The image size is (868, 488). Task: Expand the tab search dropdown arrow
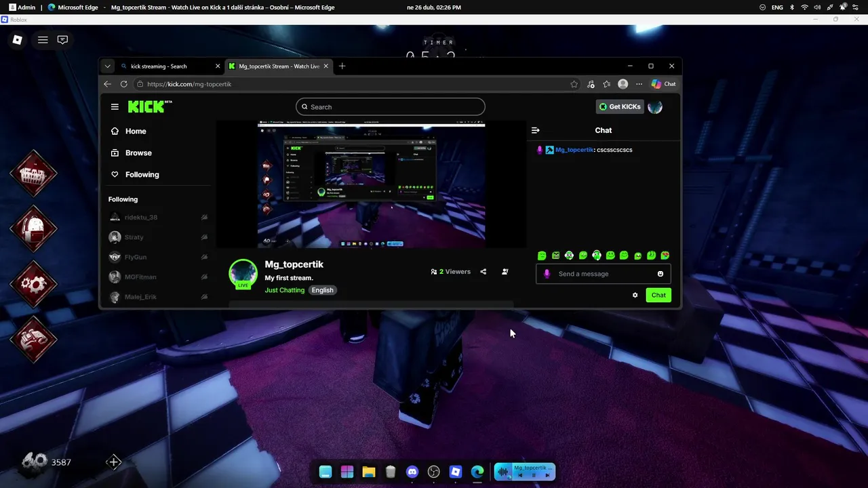pos(107,66)
